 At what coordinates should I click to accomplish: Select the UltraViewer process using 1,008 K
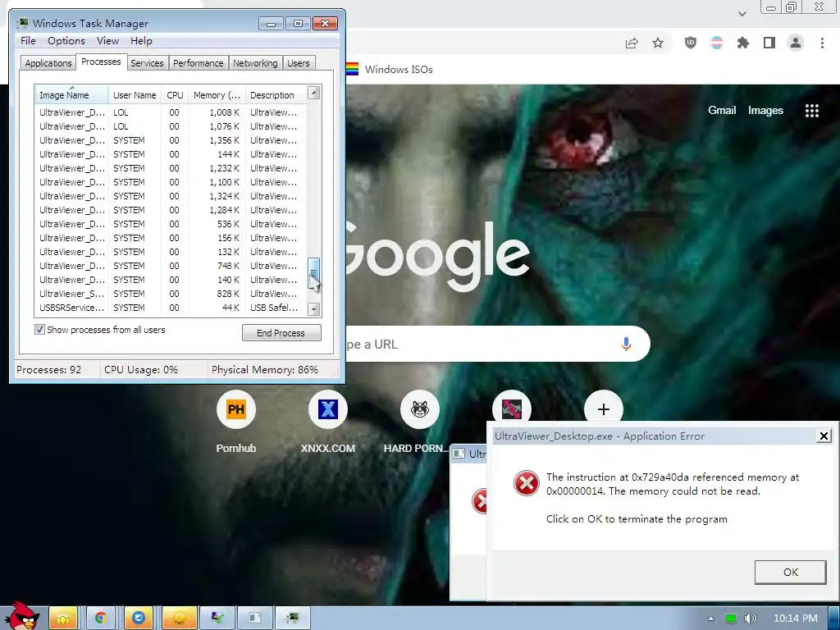tap(171, 112)
